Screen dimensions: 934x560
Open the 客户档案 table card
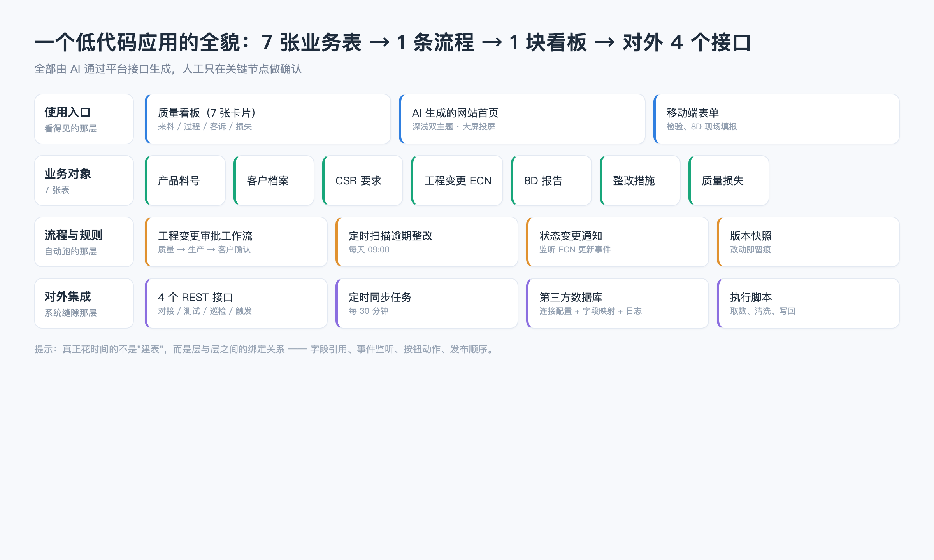[274, 180]
